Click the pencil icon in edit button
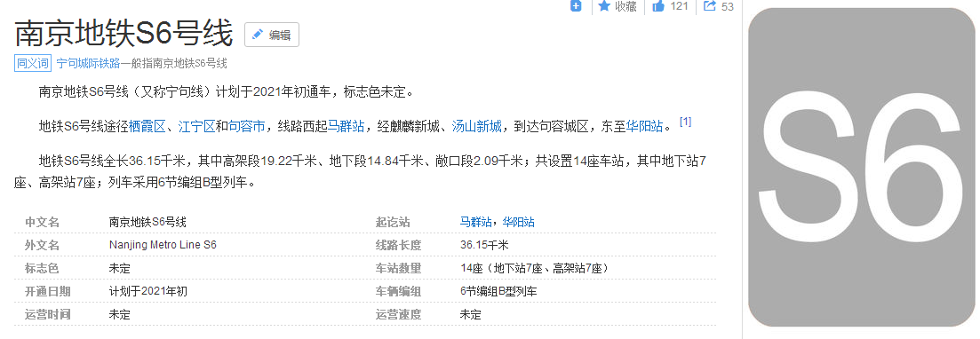Viewport: 980px width, 339px height. pos(257,35)
